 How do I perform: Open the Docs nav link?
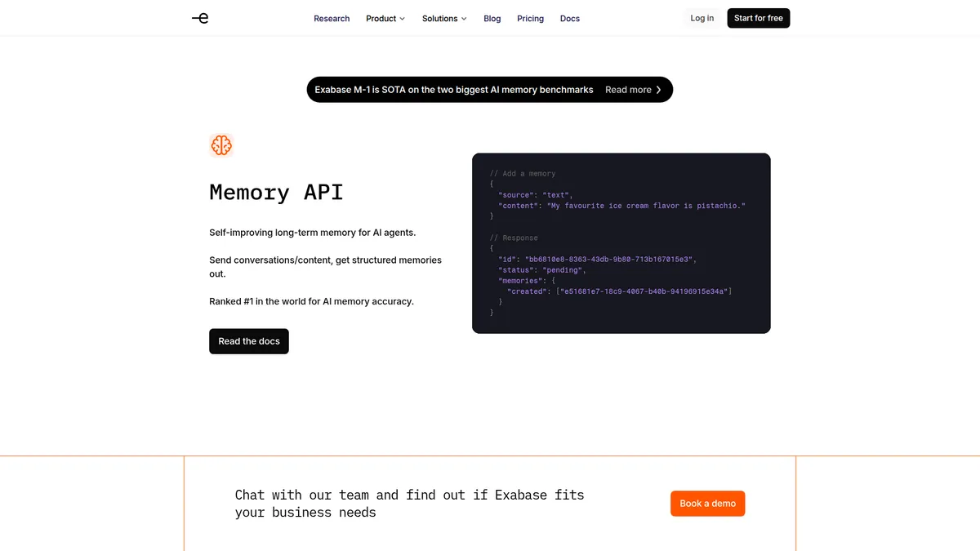tap(570, 18)
